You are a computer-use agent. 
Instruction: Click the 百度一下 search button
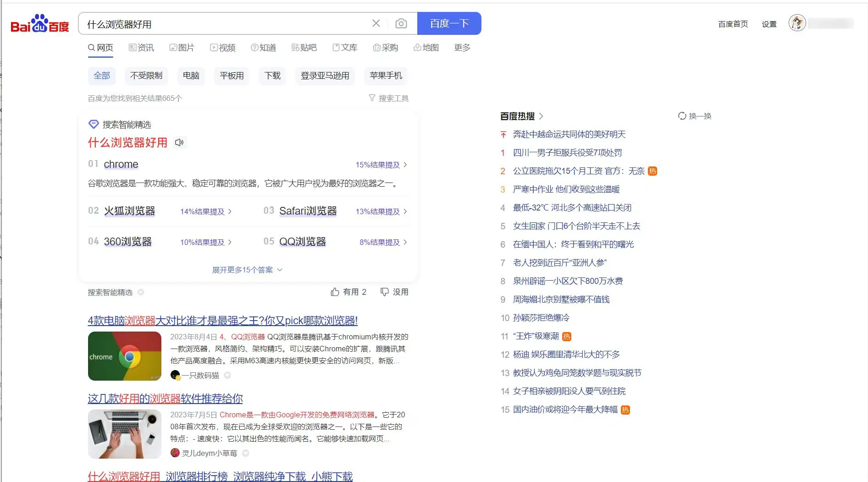(449, 23)
